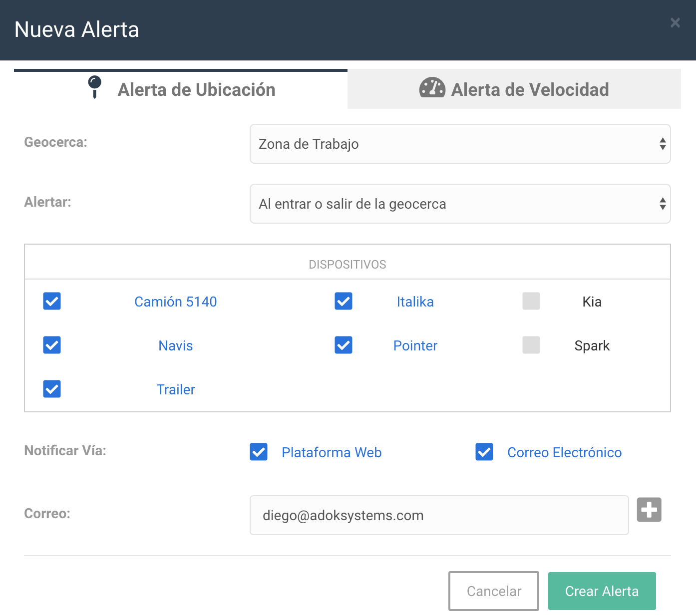Uncheck the Trailer device checkbox

coord(52,389)
